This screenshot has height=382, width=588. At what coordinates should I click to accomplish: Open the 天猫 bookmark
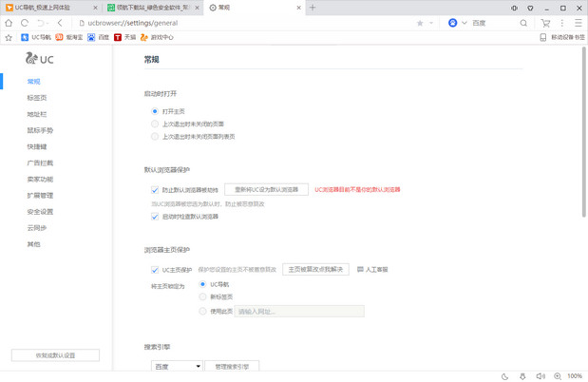(124, 37)
